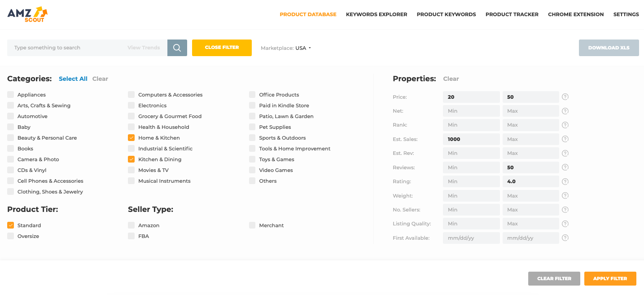The image size is (644, 295).
Task: Uncheck the Home & Kitchen category
Action: (x=131, y=137)
